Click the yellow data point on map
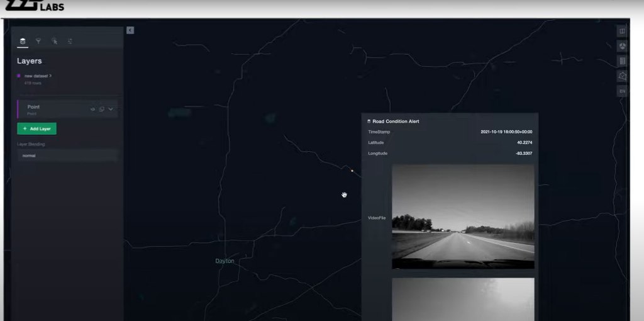 click(352, 171)
